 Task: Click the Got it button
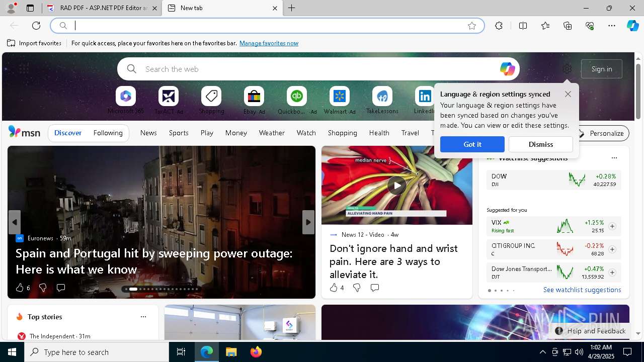pos(472,144)
